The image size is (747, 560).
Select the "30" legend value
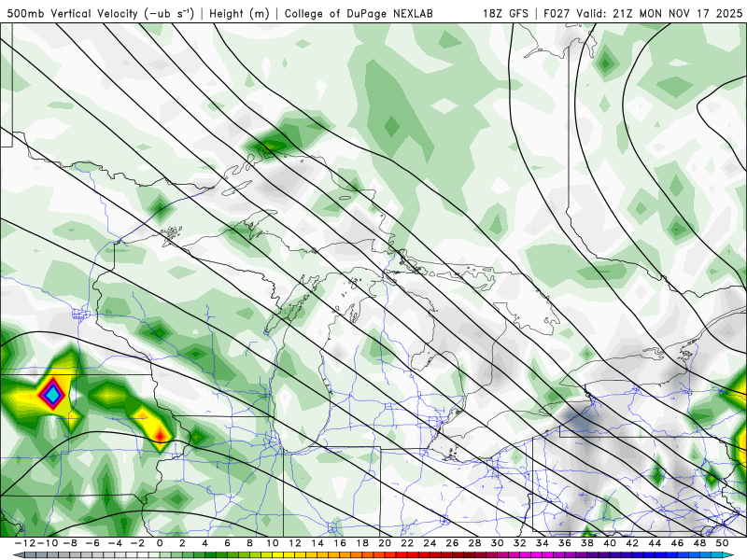click(x=497, y=543)
